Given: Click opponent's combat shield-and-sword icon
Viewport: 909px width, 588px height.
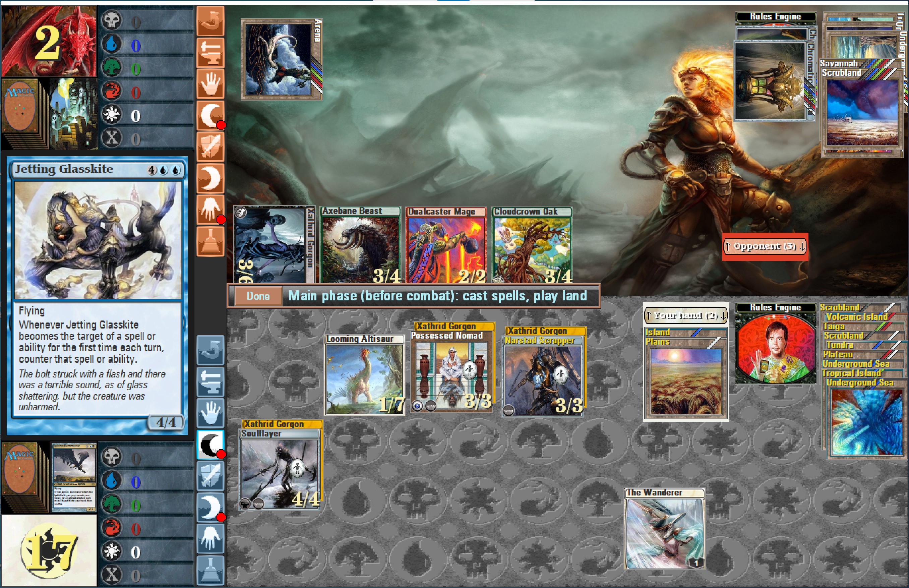Looking at the screenshot, I should coord(210,147).
